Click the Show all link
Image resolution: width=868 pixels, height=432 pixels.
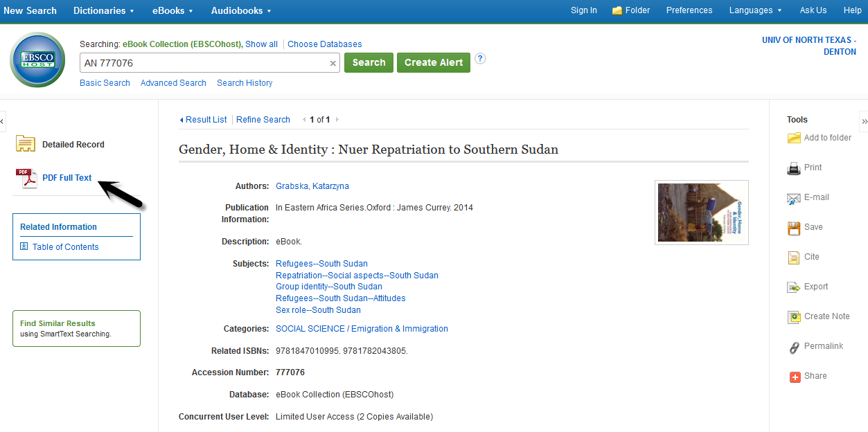point(261,44)
